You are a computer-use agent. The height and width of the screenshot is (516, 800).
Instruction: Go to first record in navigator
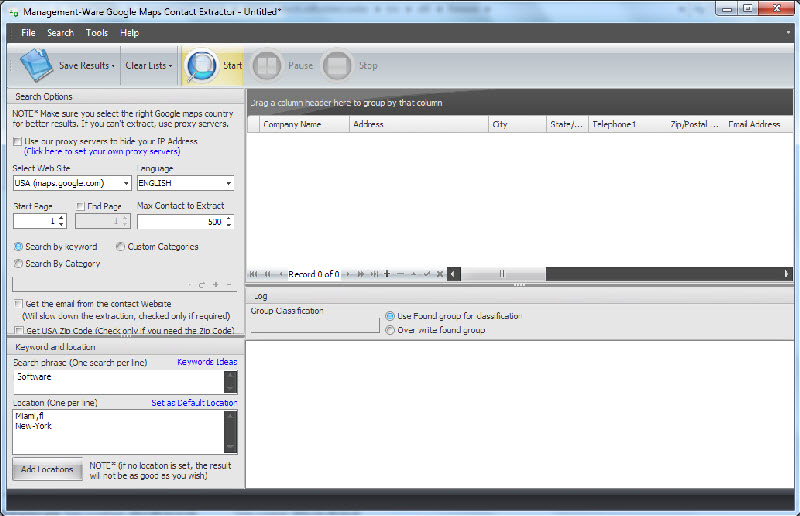point(253,274)
